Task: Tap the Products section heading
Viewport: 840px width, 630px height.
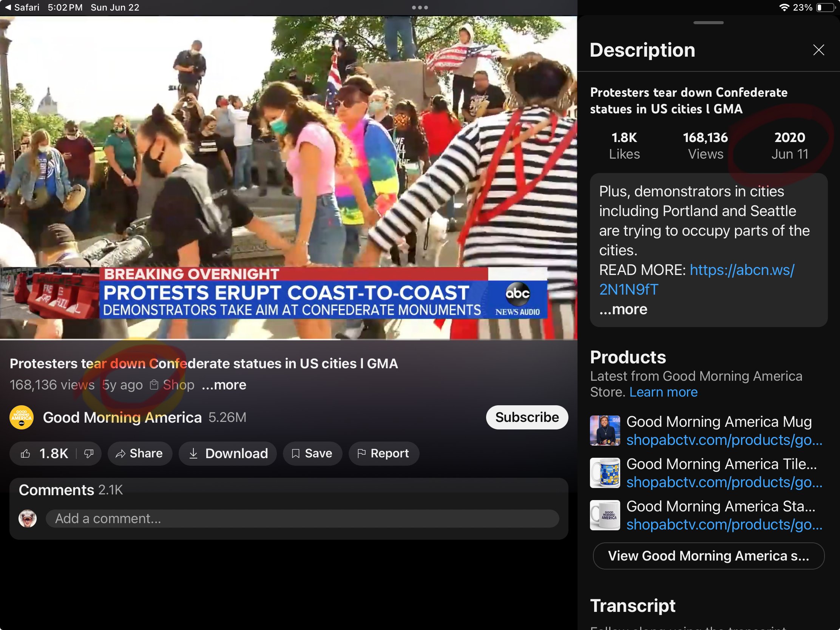Action: [628, 357]
